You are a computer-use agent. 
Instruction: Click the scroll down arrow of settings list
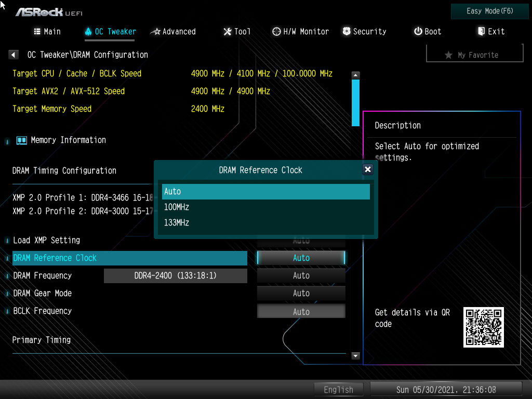point(355,356)
